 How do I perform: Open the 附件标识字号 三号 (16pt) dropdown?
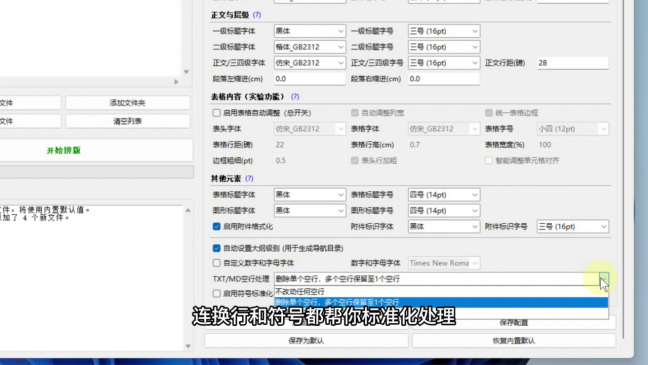click(572, 227)
